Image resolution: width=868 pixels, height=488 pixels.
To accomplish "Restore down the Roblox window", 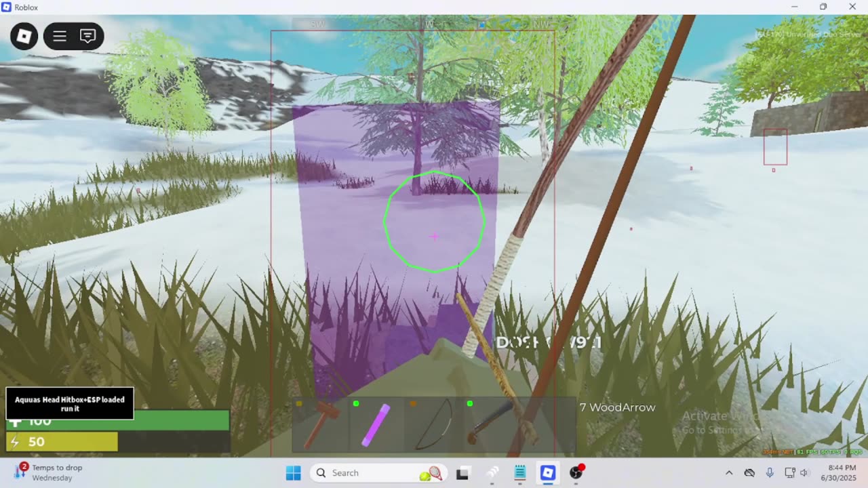I will pos(823,7).
